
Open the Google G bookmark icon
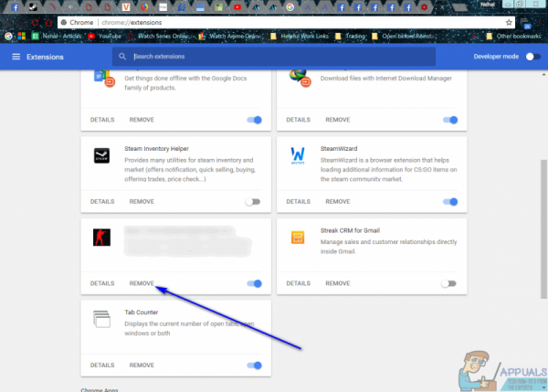tap(8, 36)
